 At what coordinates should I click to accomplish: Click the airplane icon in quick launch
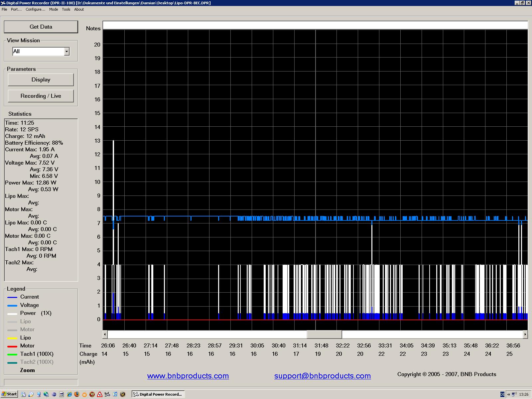click(107, 394)
